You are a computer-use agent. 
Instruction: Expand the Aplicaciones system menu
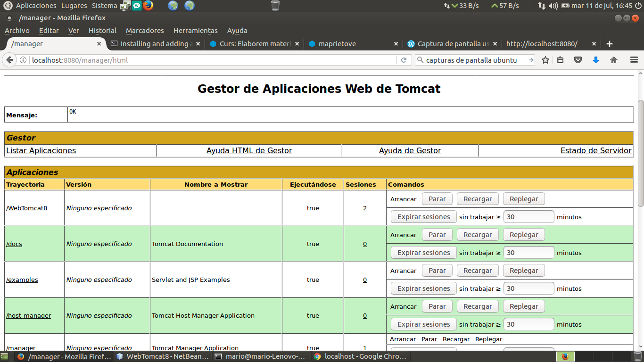(x=36, y=6)
